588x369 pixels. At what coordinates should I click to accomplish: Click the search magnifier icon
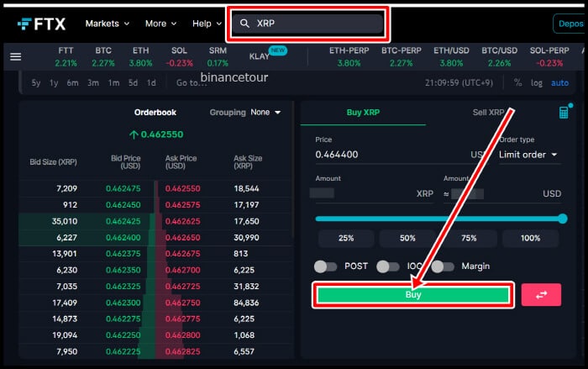click(244, 24)
